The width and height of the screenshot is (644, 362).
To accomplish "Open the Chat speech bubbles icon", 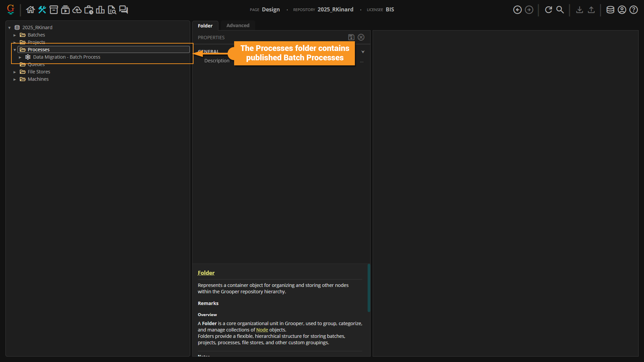I will 123,10.
